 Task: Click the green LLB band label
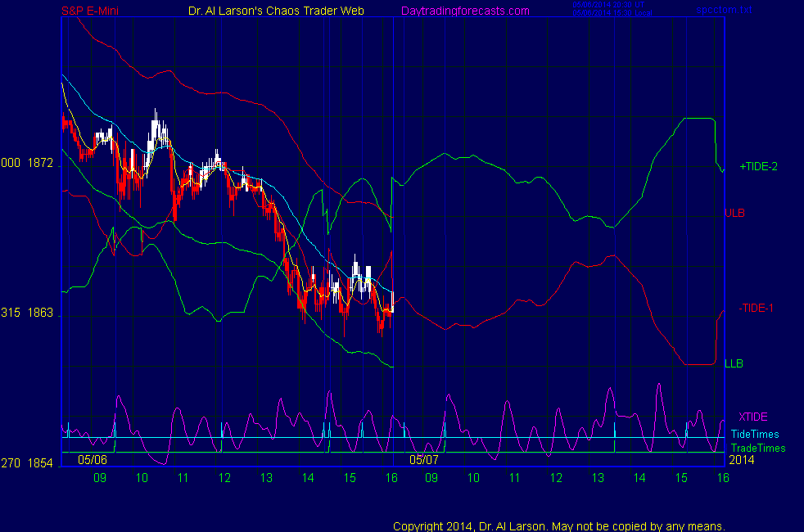point(734,363)
